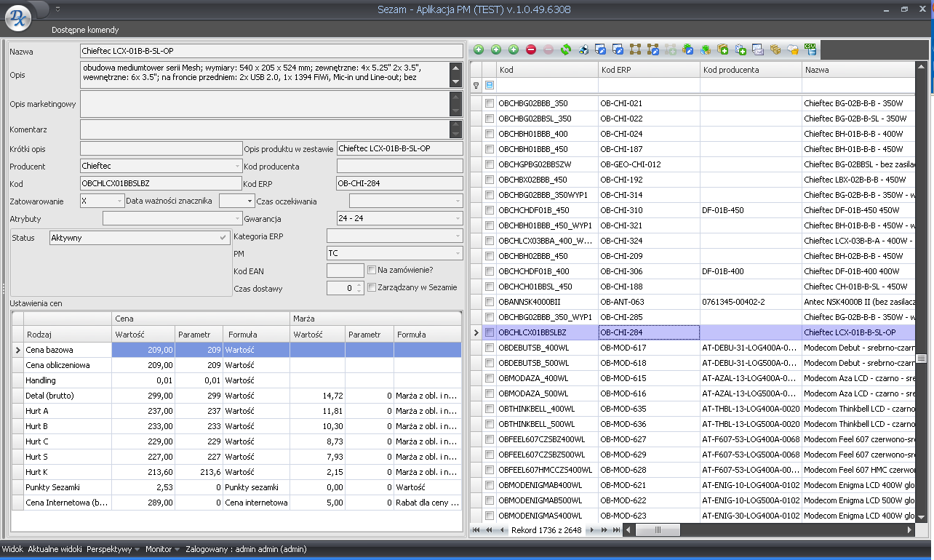Check the row checkbox for OBCHBG02BBB_350

(x=490, y=103)
